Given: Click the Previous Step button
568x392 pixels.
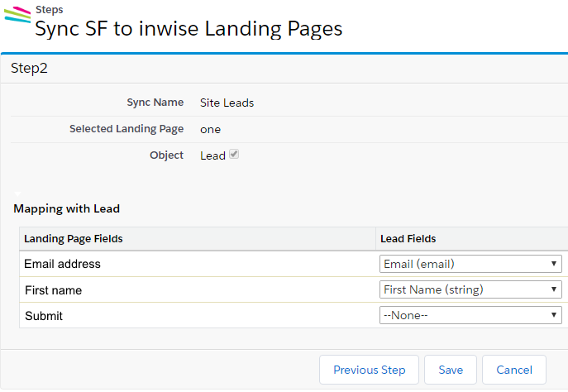Looking at the screenshot, I should pos(369,370).
